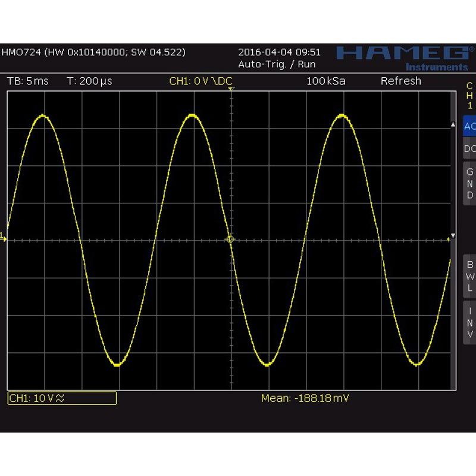Toggle the BWL bandwidth limit option
Image resolution: width=476 pixels, height=476 pixels.
[x=469, y=277]
